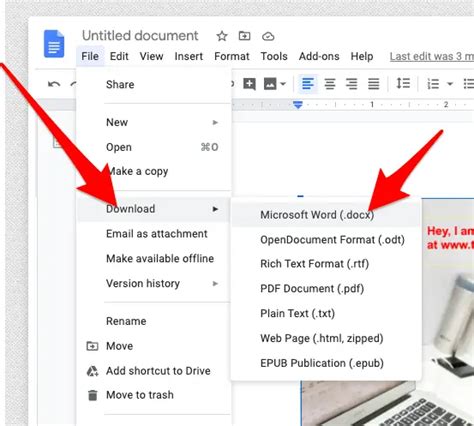Open the Edit menu
Screen dimensions: 474x426
[119, 56]
